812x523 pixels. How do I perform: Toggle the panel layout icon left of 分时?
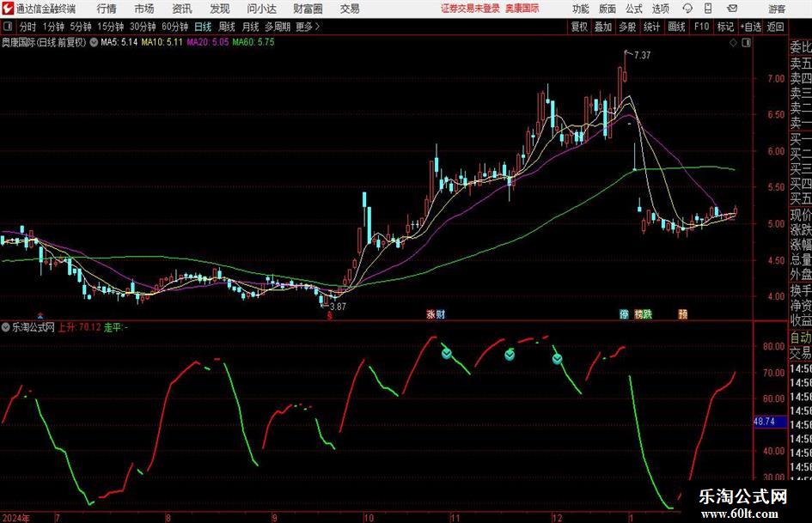click(x=8, y=27)
